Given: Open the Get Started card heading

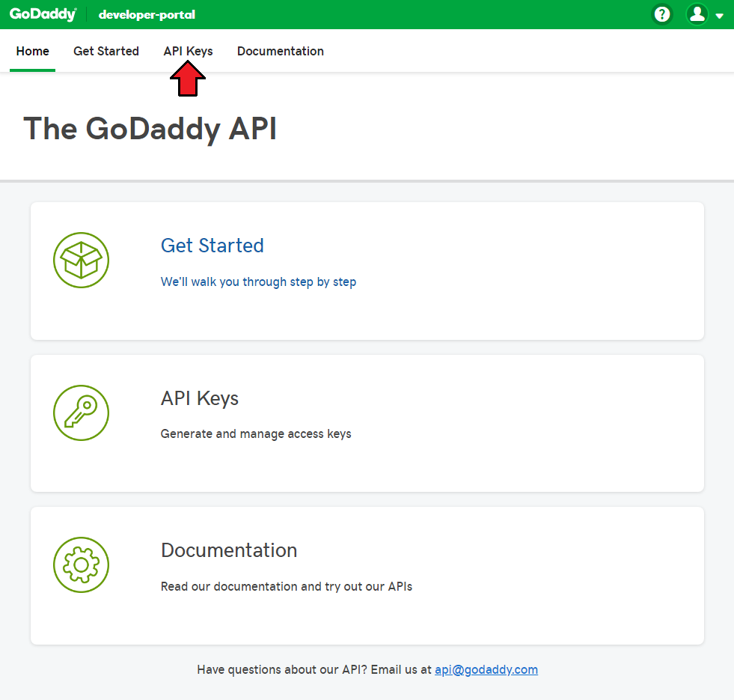Looking at the screenshot, I should point(212,246).
